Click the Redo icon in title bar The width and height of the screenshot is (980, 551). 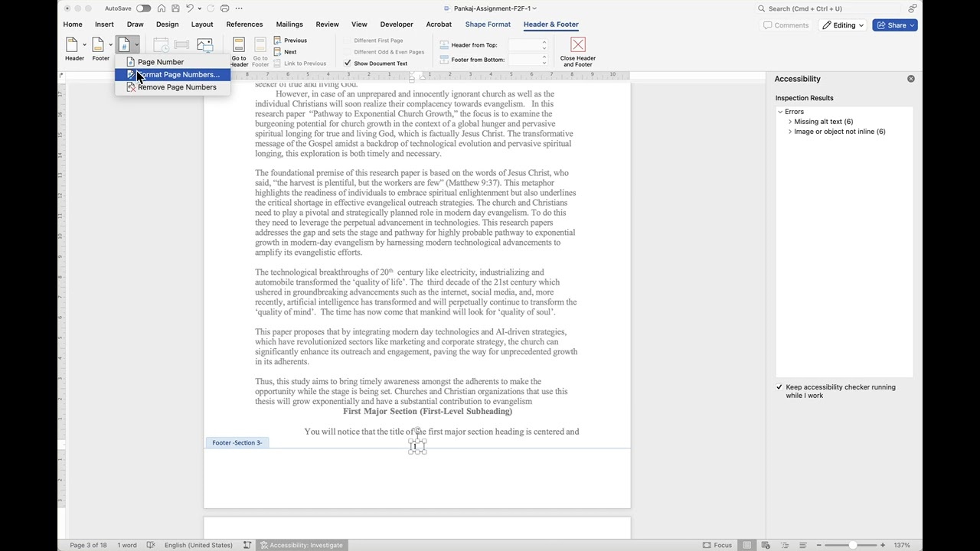[x=210, y=8]
